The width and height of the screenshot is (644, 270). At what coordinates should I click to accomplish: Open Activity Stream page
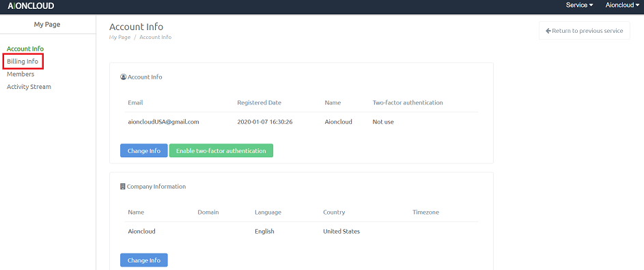[x=29, y=87]
